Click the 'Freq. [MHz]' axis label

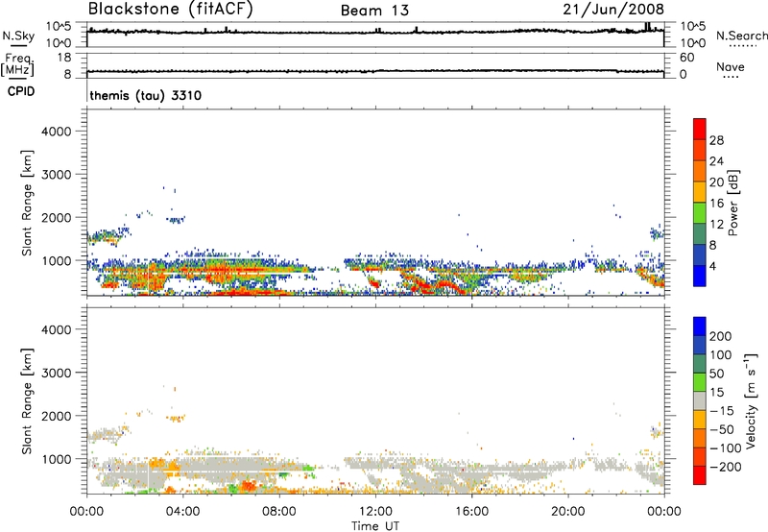click(17, 64)
